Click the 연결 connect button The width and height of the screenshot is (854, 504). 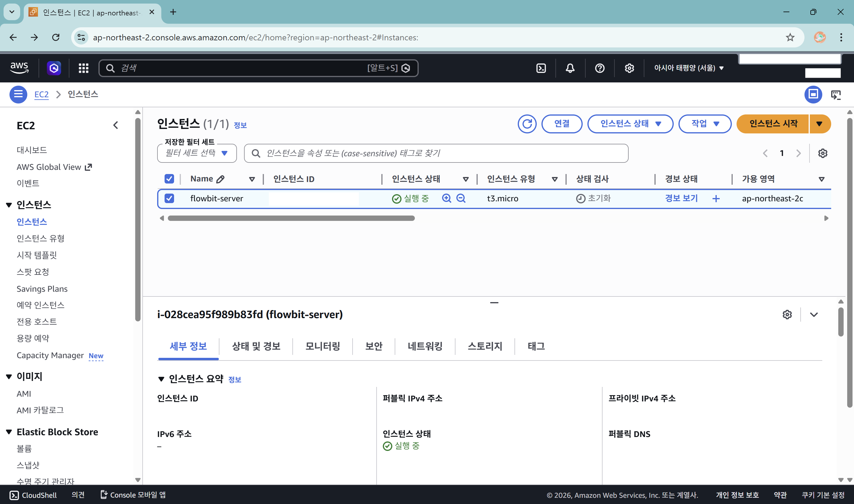tap(562, 124)
